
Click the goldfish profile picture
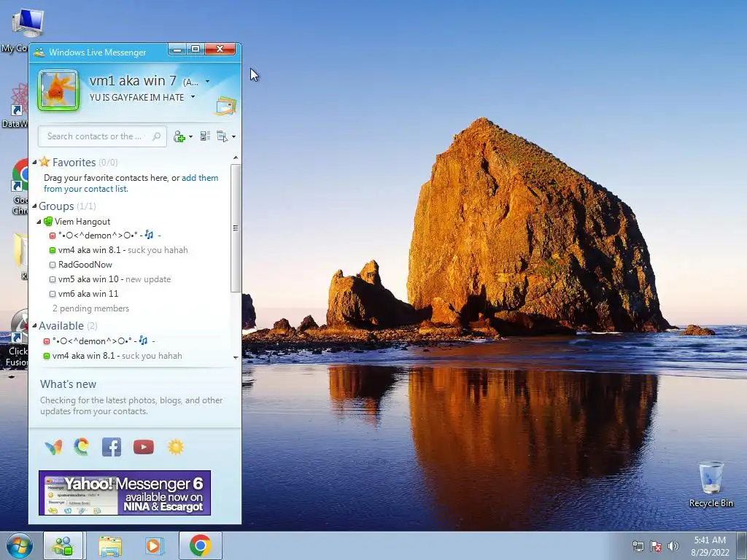point(58,90)
